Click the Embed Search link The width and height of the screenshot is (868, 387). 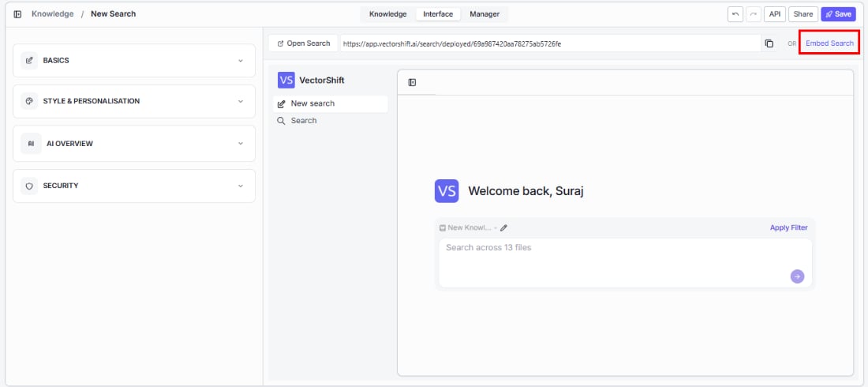pos(829,43)
